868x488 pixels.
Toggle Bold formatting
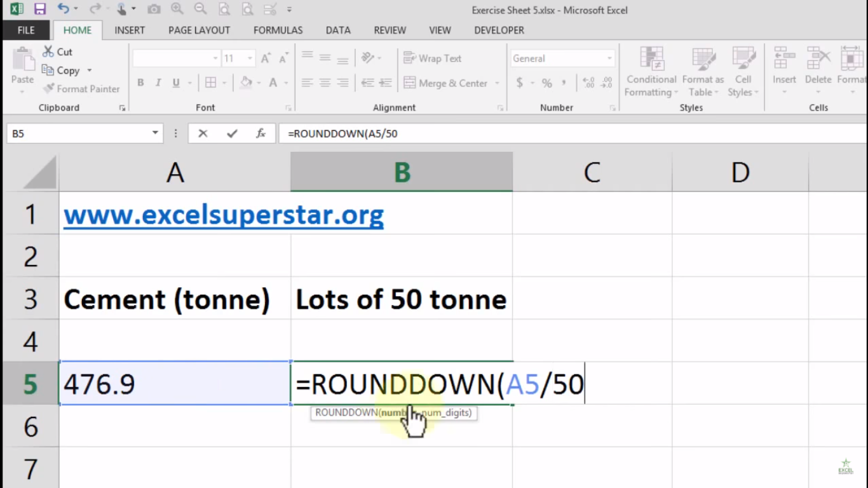click(x=140, y=83)
